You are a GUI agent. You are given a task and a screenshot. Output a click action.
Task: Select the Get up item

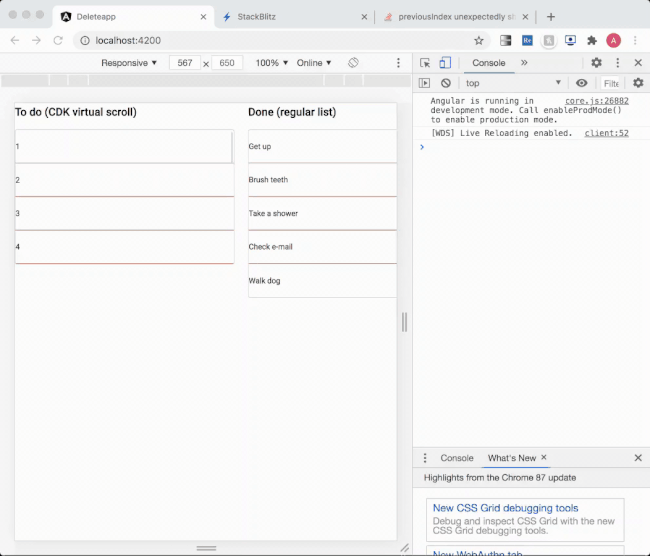pos(323,146)
